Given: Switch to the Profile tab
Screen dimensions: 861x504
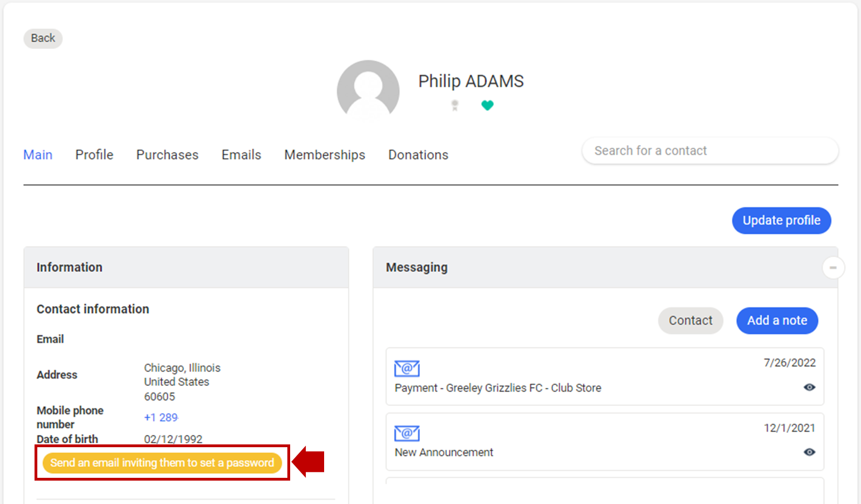Looking at the screenshot, I should tap(94, 155).
